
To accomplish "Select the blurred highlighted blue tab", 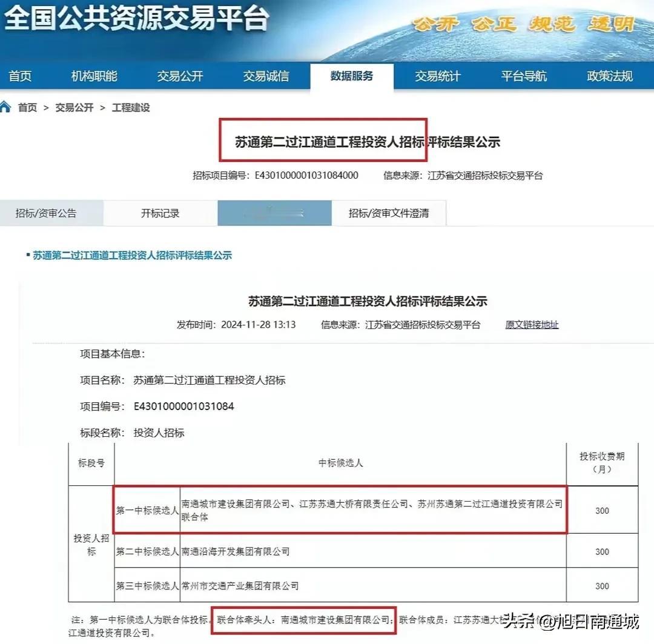I will (x=274, y=213).
